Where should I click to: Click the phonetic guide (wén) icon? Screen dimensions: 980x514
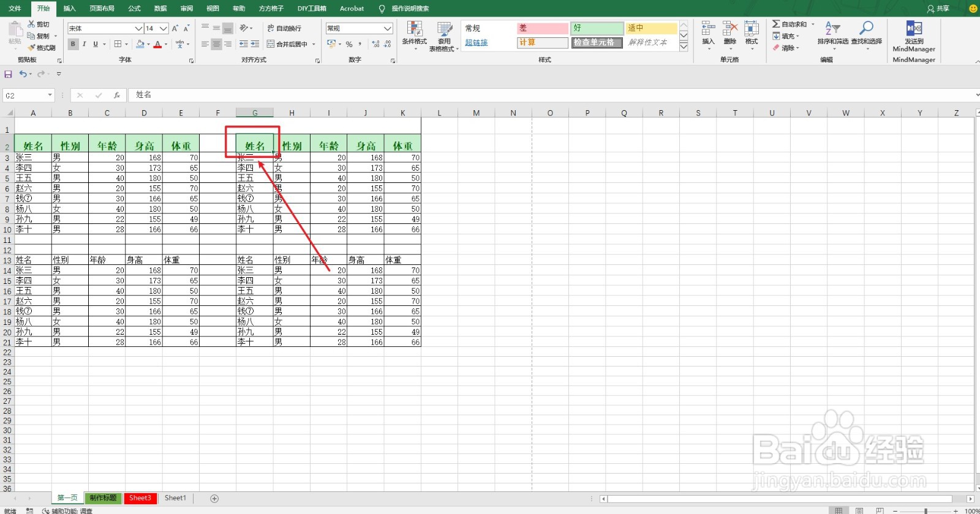179,44
